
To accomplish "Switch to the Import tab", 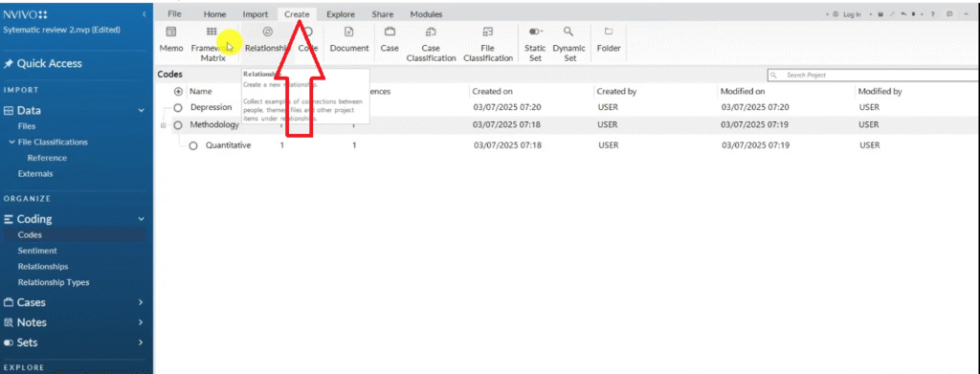I will [256, 14].
